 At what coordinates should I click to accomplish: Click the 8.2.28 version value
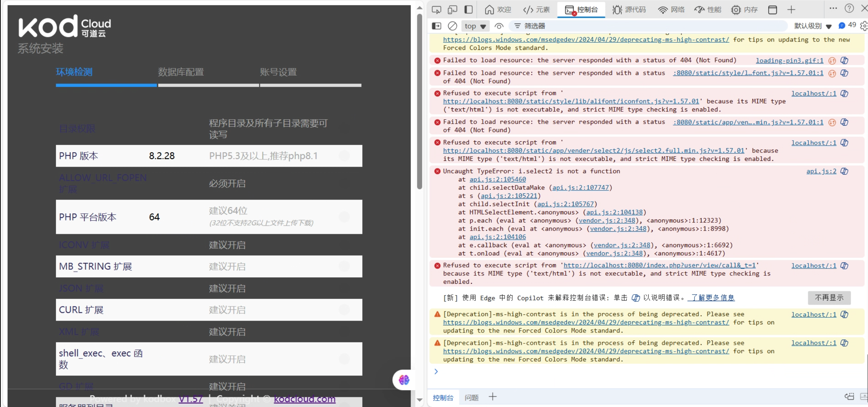pos(162,156)
